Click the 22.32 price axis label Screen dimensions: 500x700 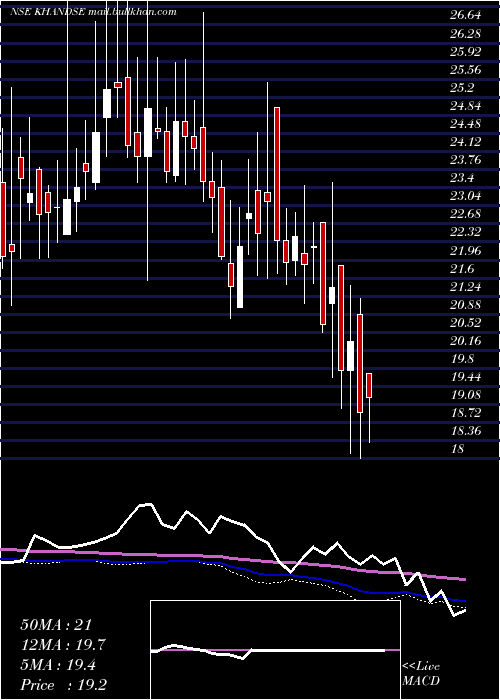tap(465, 233)
